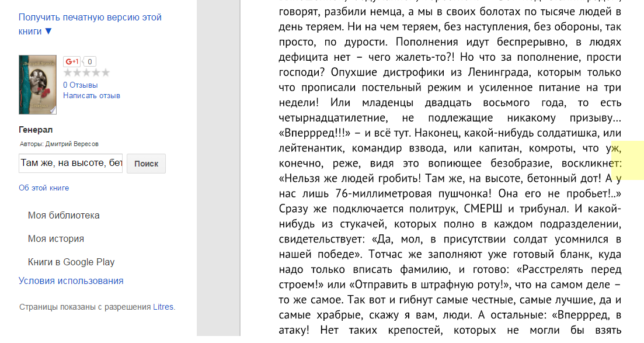Open 'Условия использования' link
Image resolution: width=644 pixels, height=343 pixels.
click(71, 281)
